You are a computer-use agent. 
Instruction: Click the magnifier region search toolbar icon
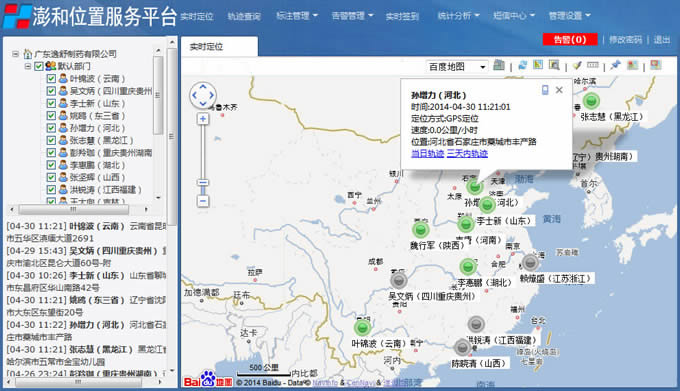(554, 65)
